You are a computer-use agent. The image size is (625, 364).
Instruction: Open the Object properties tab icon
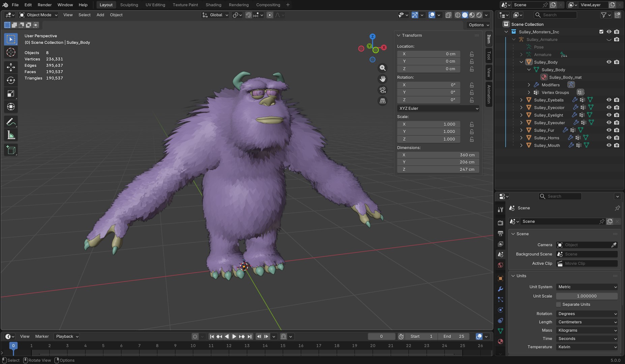point(501,278)
